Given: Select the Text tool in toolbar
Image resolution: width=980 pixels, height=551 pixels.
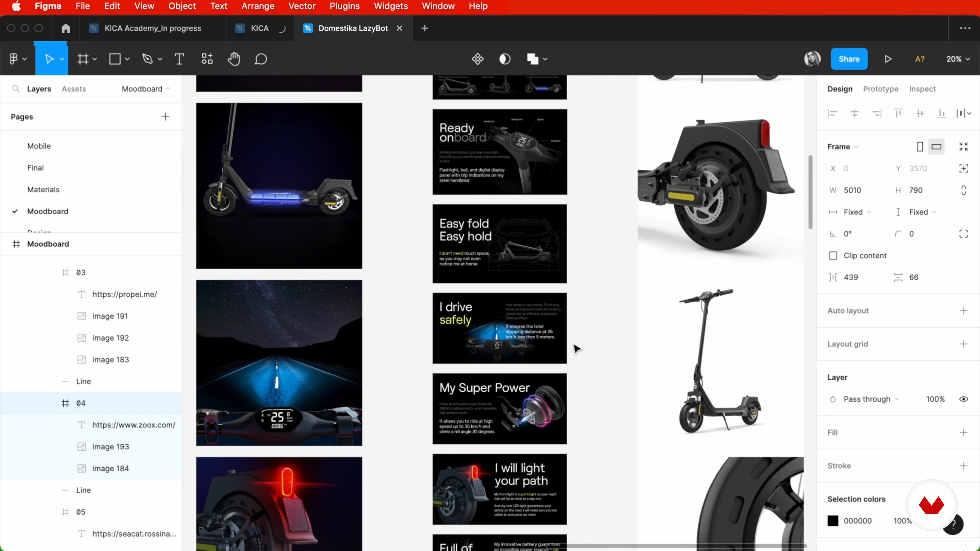Looking at the screenshot, I should coord(179,59).
